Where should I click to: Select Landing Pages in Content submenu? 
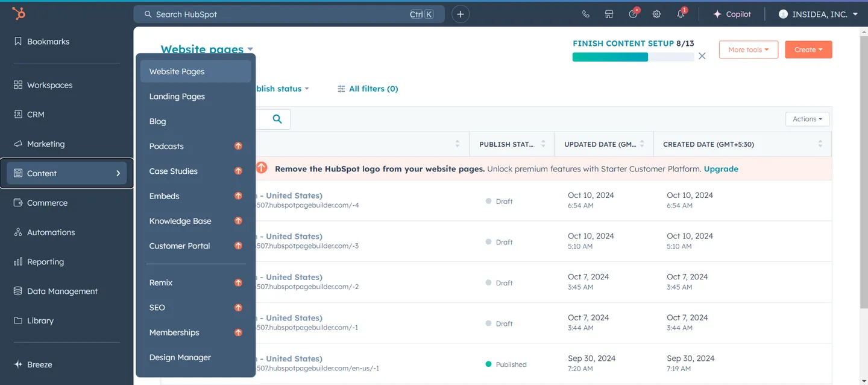[177, 97]
